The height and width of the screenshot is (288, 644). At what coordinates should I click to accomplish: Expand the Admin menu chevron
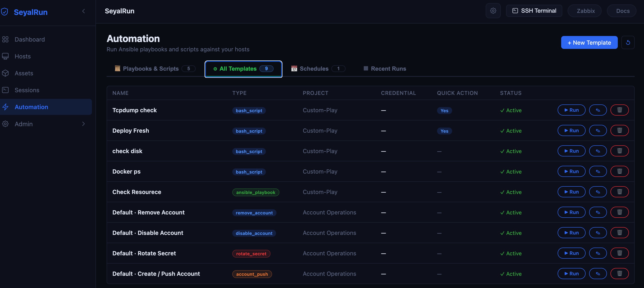click(x=83, y=124)
